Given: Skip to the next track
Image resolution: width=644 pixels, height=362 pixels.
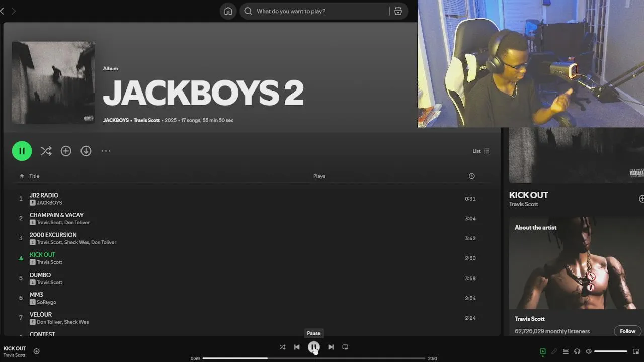Looking at the screenshot, I should pos(331,347).
